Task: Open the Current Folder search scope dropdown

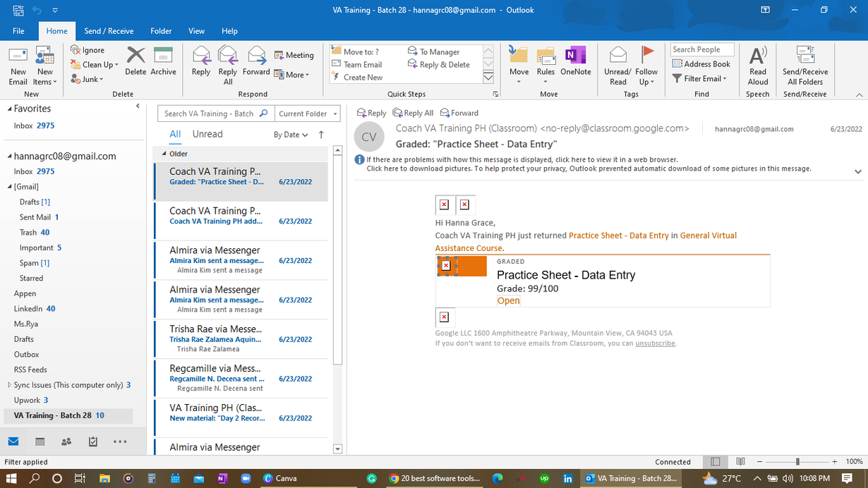Action: 308,114
